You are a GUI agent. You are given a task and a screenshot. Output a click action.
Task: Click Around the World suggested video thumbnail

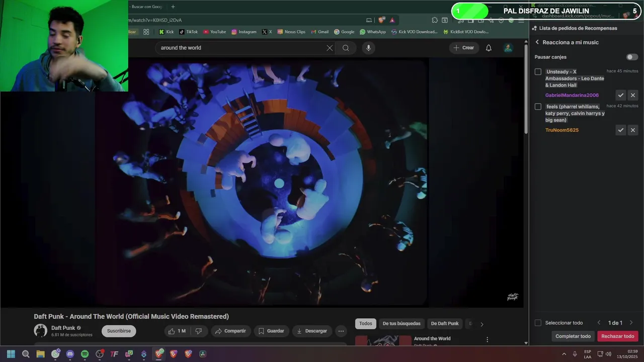[x=383, y=341]
